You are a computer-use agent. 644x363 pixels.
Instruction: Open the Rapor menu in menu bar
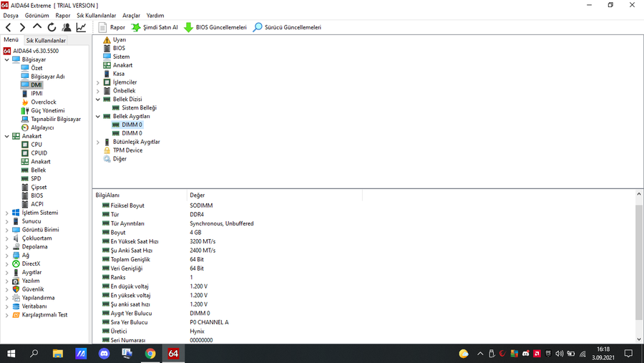point(63,16)
